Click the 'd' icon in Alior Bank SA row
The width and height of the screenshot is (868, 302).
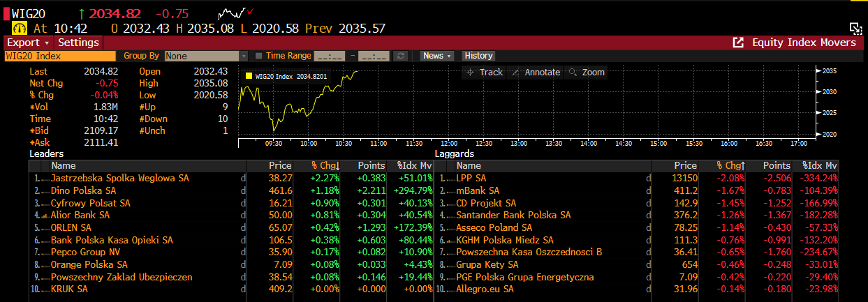point(243,215)
